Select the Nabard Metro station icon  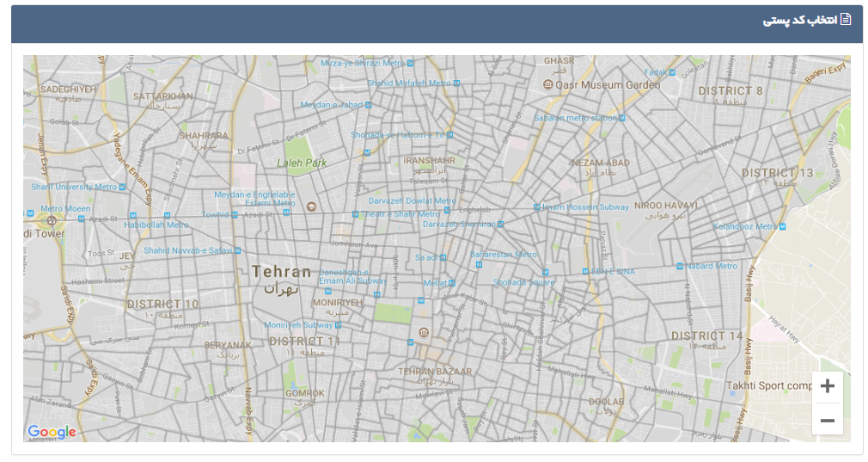680,267
